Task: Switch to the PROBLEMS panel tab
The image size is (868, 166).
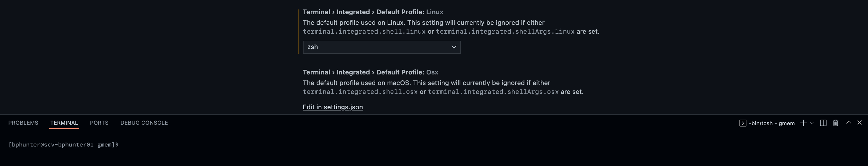Action: pos(23,123)
